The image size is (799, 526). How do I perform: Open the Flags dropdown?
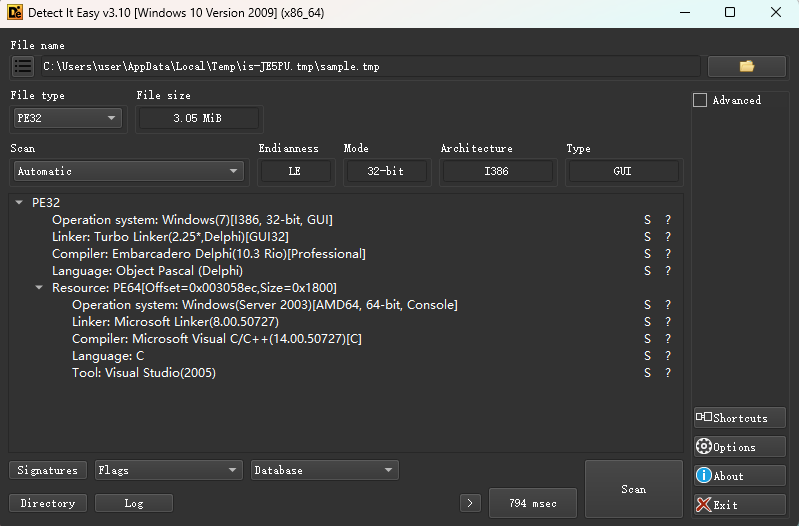(x=168, y=470)
